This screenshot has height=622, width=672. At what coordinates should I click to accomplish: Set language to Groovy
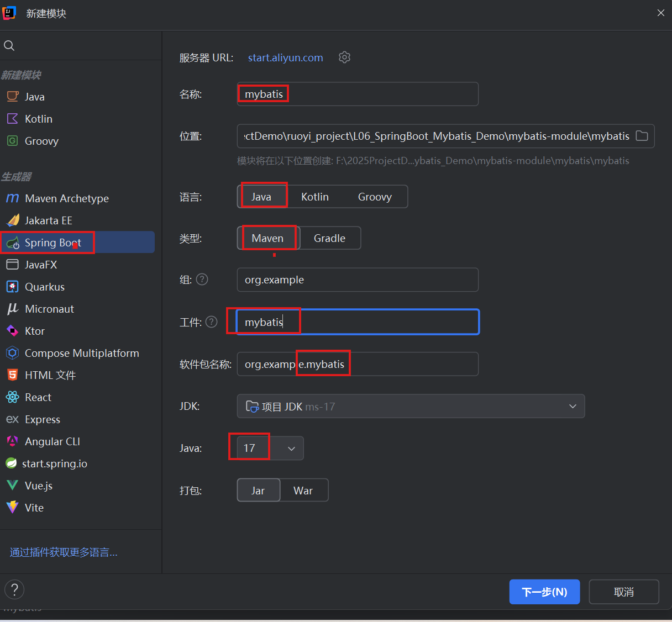click(375, 197)
